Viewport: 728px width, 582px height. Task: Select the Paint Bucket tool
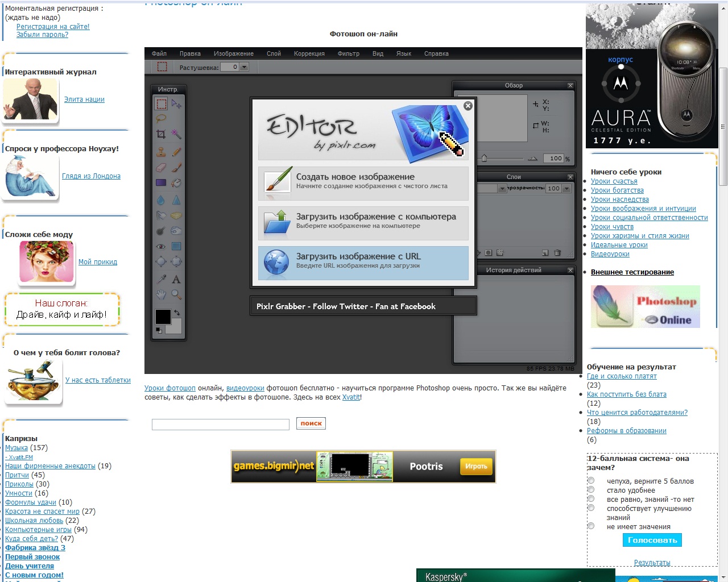pos(176,183)
